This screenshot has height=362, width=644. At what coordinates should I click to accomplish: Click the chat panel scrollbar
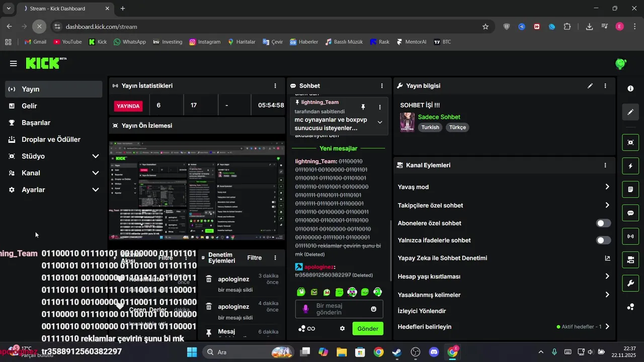tap(391, 250)
